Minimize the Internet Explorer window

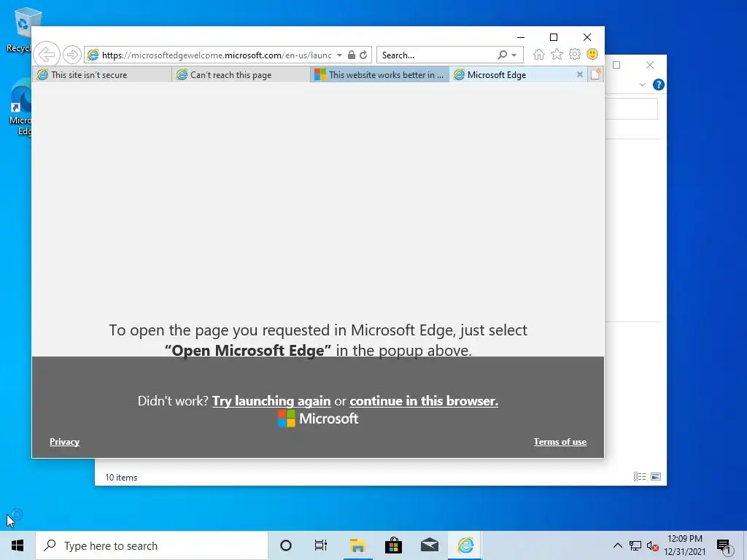pyautogui.click(x=521, y=37)
